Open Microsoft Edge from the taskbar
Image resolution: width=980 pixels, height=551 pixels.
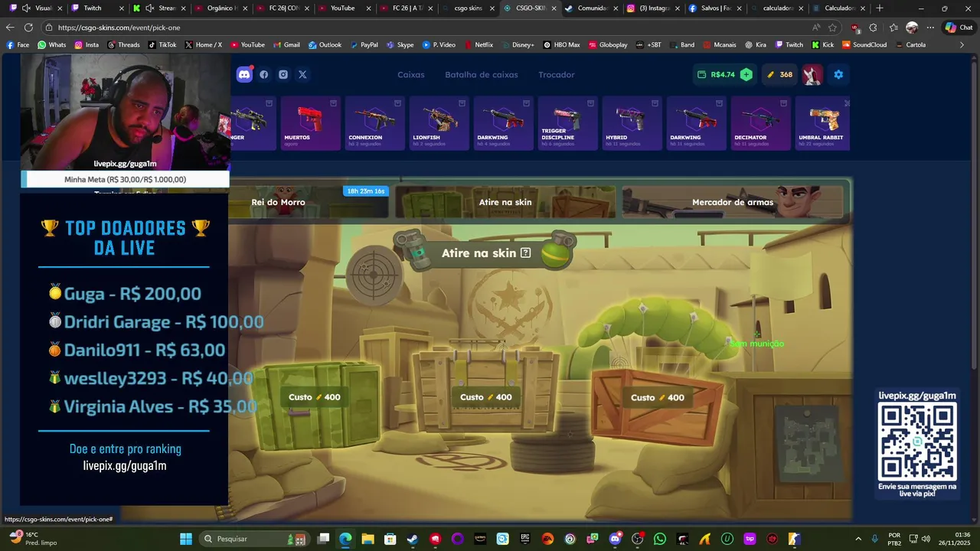pyautogui.click(x=345, y=539)
